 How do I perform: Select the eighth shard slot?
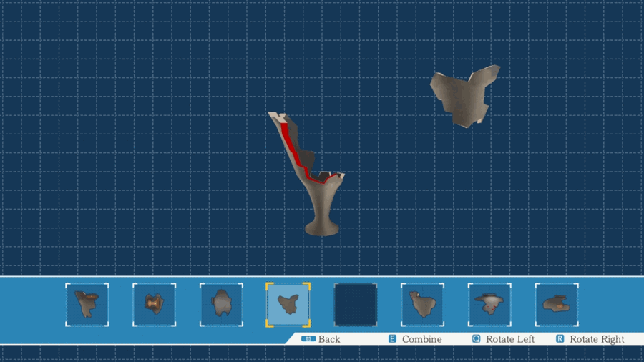click(x=557, y=305)
